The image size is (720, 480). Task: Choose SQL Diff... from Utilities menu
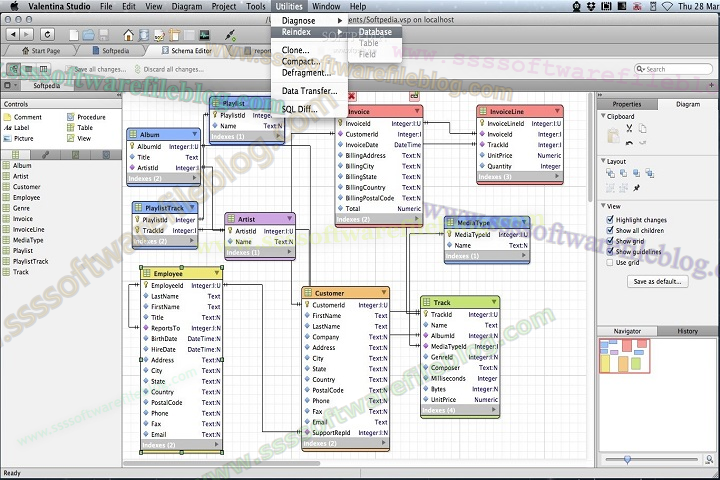coord(309,109)
